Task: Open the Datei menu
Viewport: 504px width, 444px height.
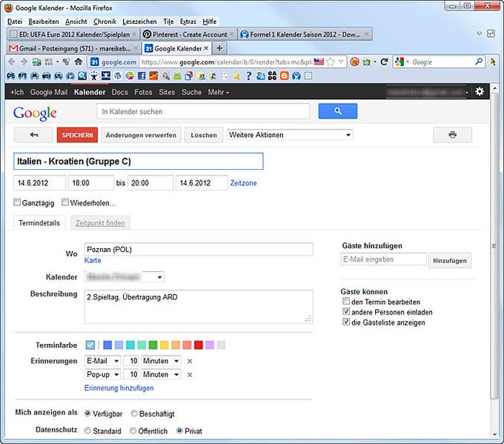Action: coord(15,21)
